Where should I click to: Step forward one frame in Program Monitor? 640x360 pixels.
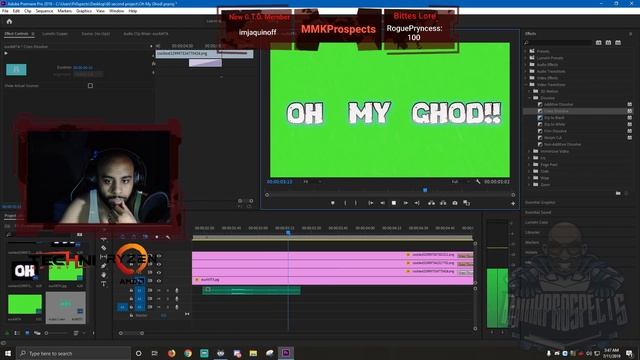click(406, 203)
